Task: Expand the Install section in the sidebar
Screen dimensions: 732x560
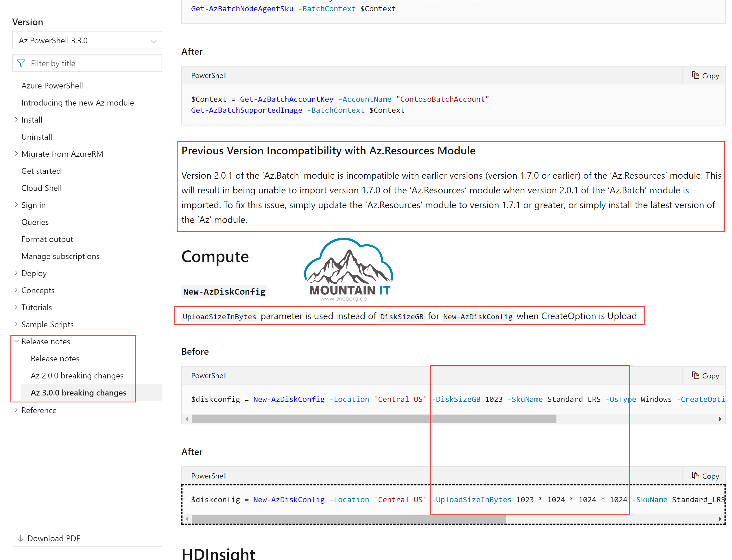Action: [x=17, y=119]
